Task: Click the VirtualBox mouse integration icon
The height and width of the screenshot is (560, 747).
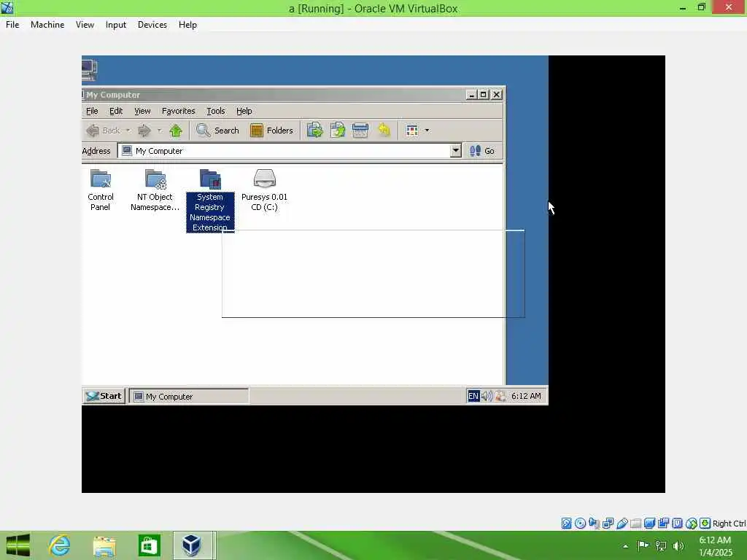Action: point(692,524)
